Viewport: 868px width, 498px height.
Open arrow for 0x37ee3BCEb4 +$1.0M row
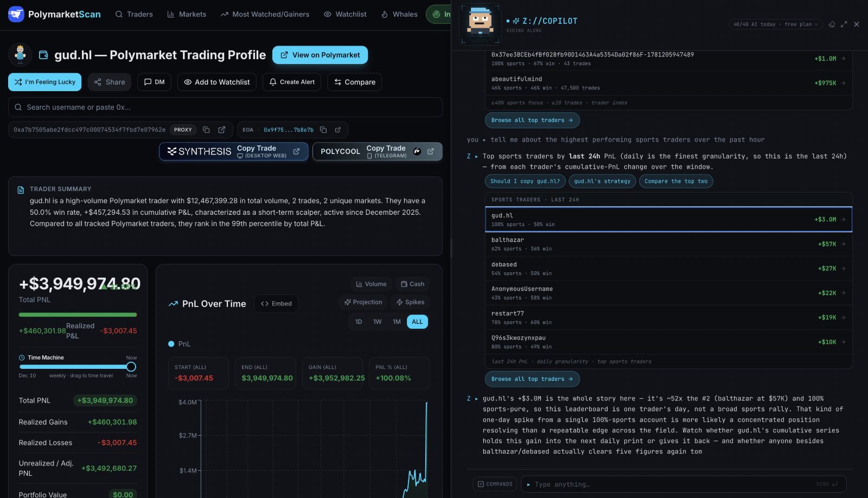point(843,59)
